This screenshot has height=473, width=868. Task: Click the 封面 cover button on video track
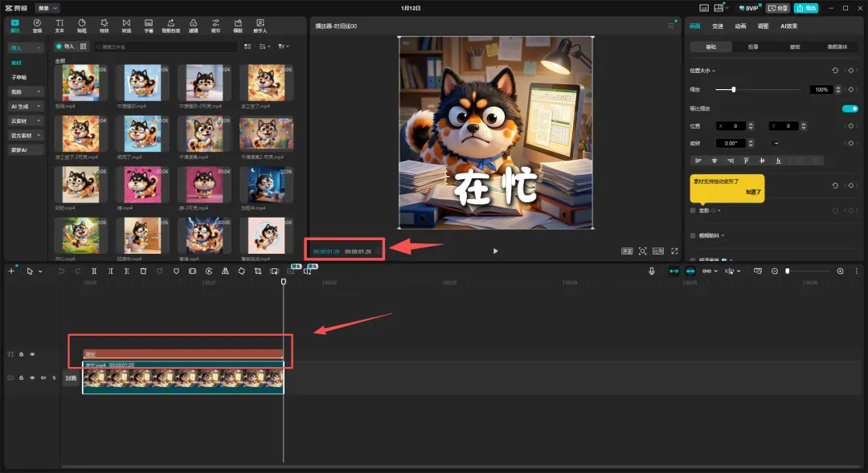click(71, 378)
